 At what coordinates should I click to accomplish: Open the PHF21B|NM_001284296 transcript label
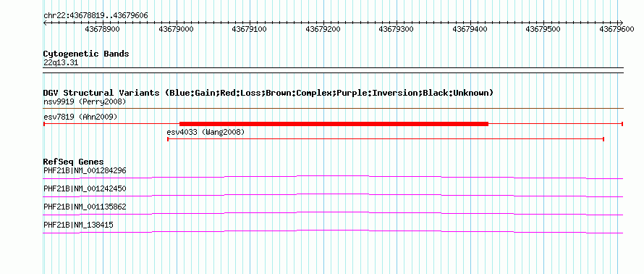85,171
